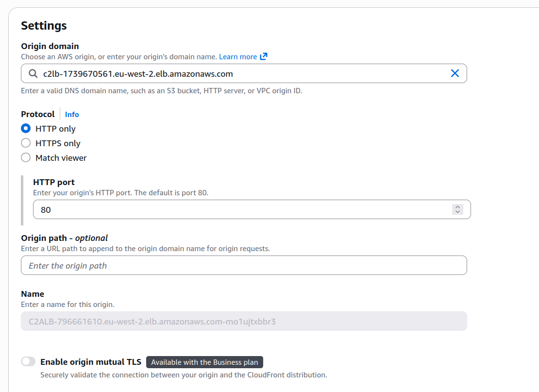
Task: Click the HTTPS only label text
Action: (58, 143)
